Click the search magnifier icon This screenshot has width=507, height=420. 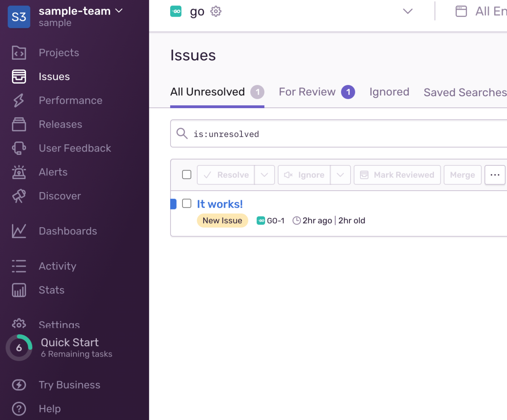click(x=182, y=133)
